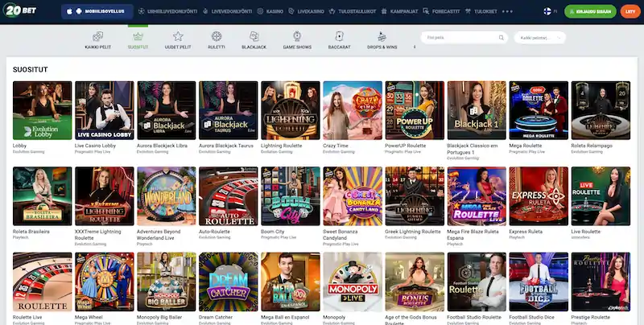Open the Forecastit menu item

coord(441,11)
